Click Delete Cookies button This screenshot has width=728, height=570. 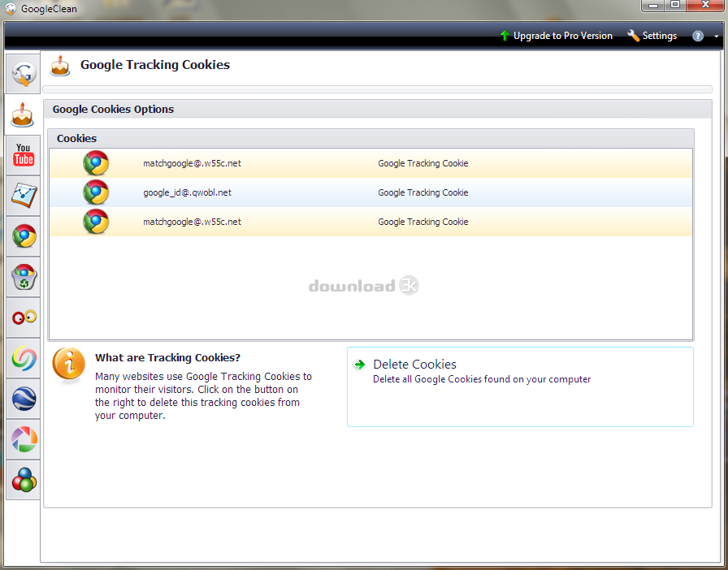tap(520, 386)
